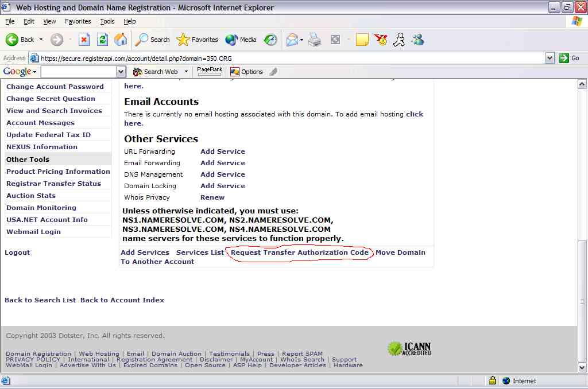This screenshot has width=588, height=389.
Task: Click Request Transfer Authorization Code link
Action: tap(300, 252)
